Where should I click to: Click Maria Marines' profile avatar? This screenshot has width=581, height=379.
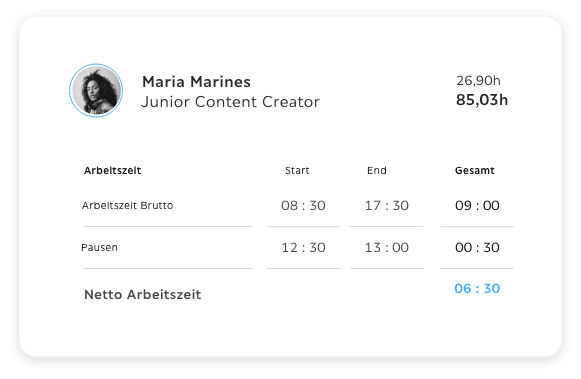point(96,90)
